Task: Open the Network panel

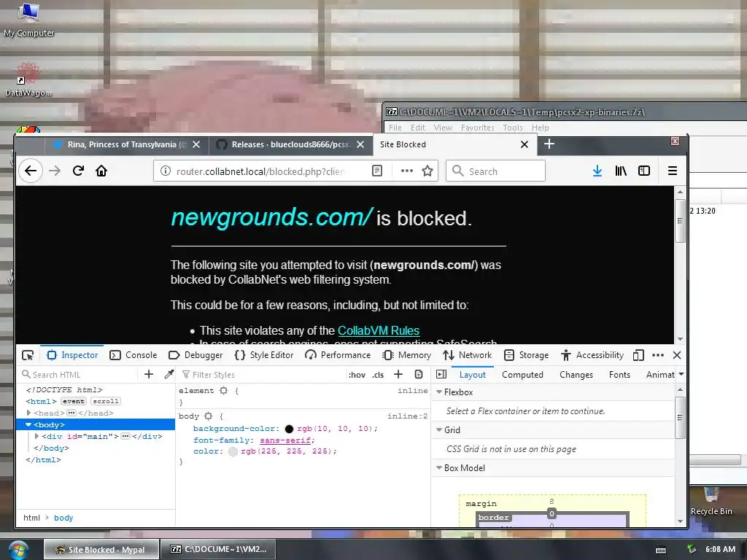Action: 468,355
